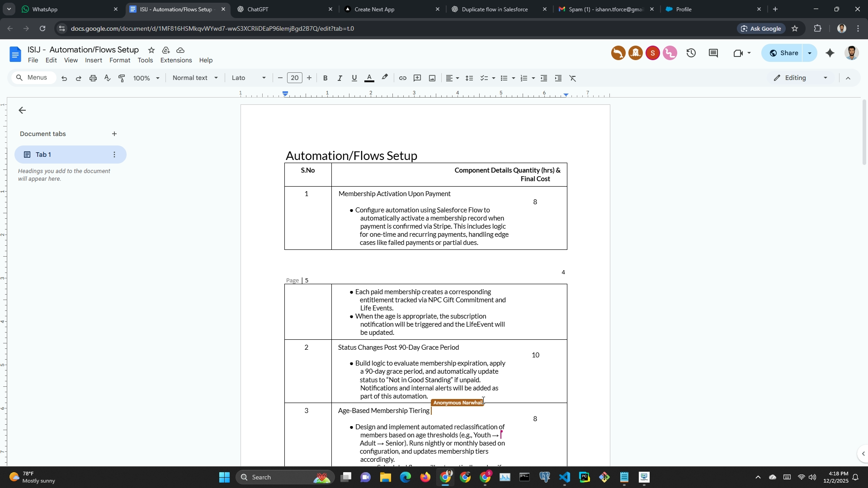Screen dimensions: 868x488
Task: Click the Undo arrow icon
Action: [x=64, y=78]
